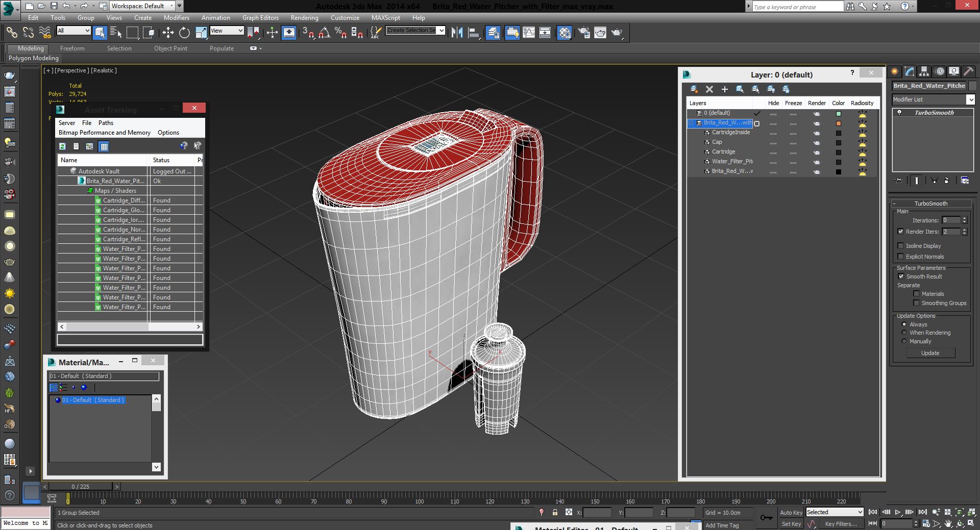The image size is (980, 530).
Task: Select the Select and Link tool
Action: point(11,33)
